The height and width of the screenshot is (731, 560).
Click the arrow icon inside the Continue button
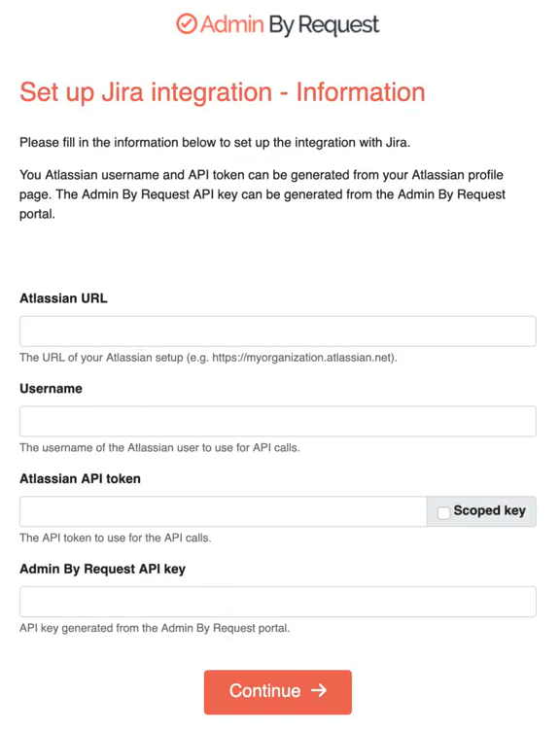tap(319, 690)
